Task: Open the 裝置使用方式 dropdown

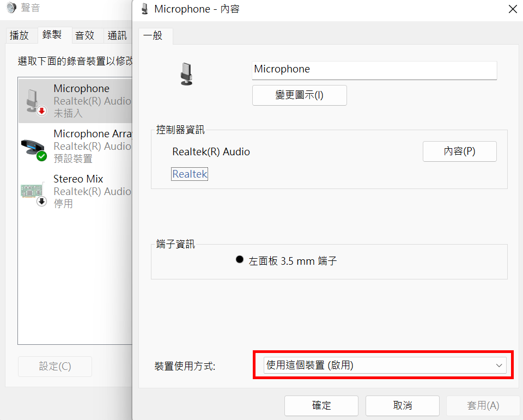Action: 385,365
